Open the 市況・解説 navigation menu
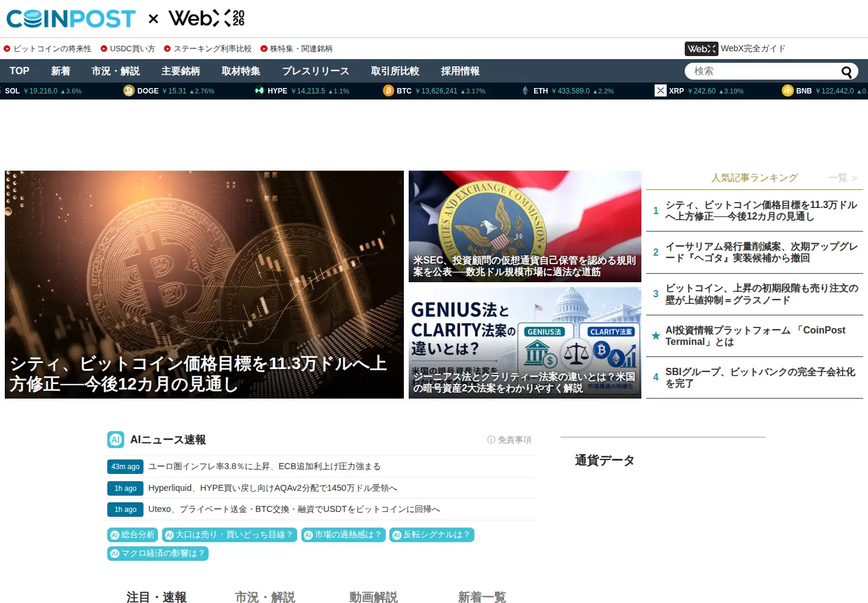Image resolution: width=868 pixels, height=603 pixels. pos(116,71)
